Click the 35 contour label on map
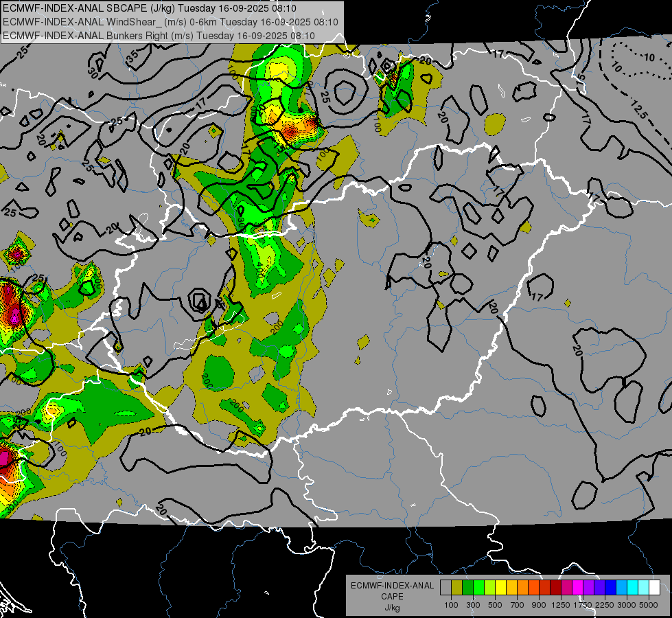The image size is (672, 618). [x=132, y=56]
